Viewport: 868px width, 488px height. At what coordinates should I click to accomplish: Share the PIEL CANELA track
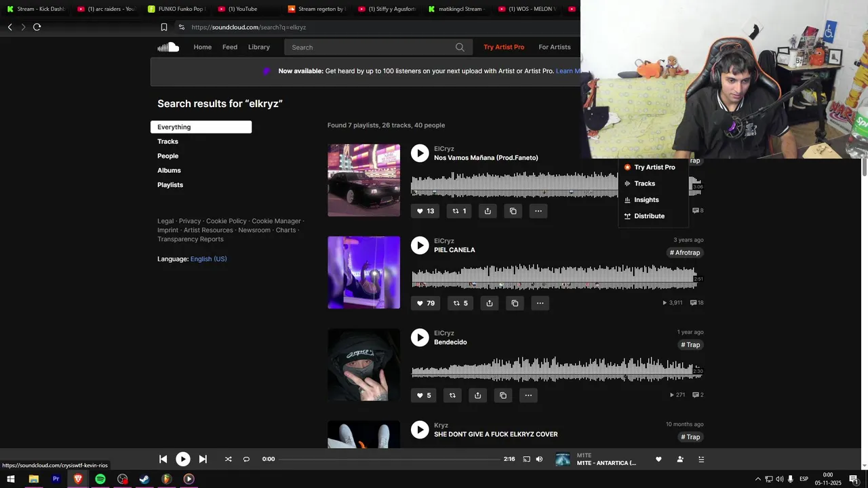[x=490, y=303]
